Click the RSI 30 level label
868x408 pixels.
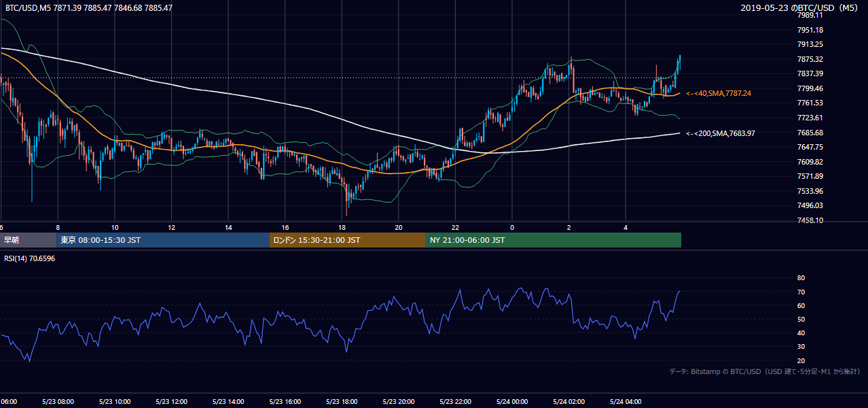point(801,346)
